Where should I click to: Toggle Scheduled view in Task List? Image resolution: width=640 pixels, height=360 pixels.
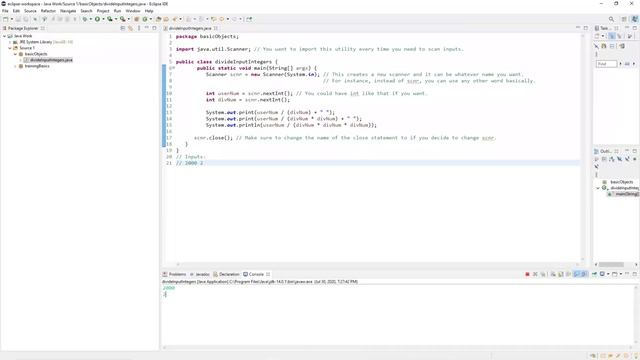coord(620,36)
